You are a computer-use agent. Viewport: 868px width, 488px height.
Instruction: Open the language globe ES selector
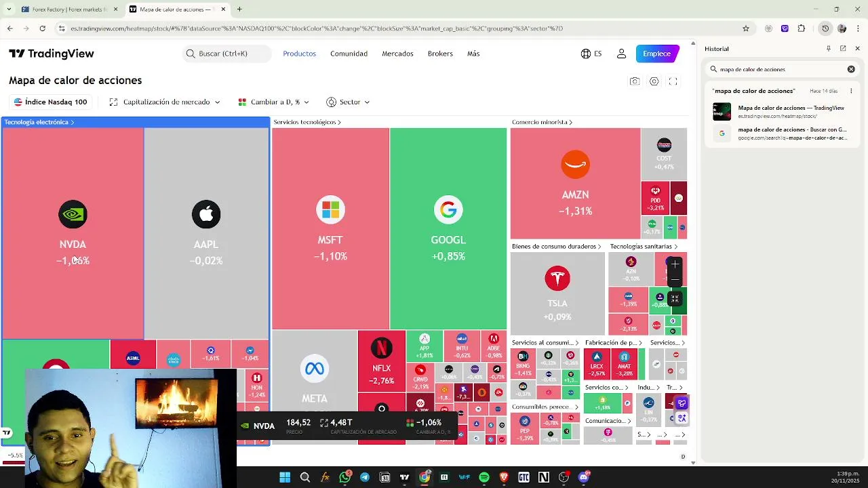pyautogui.click(x=591, y=54)
